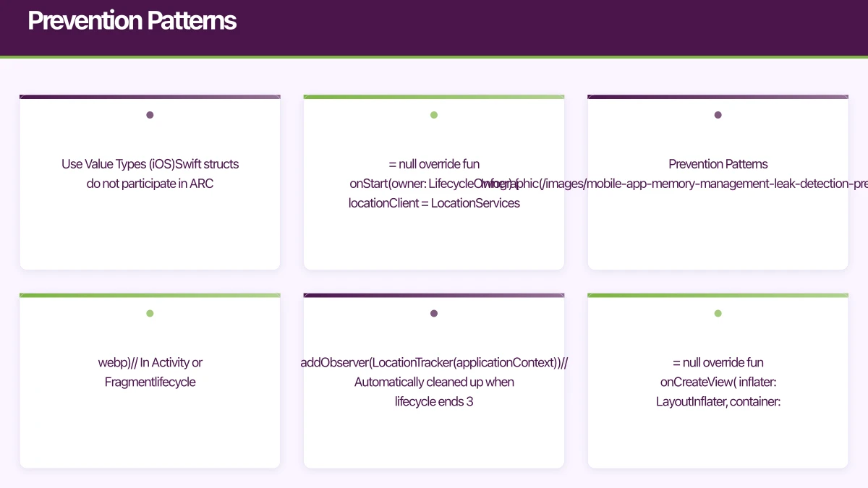Click the purple dot above Prevention Patterns card text
The image size is (868, 488).
(718, 115)
